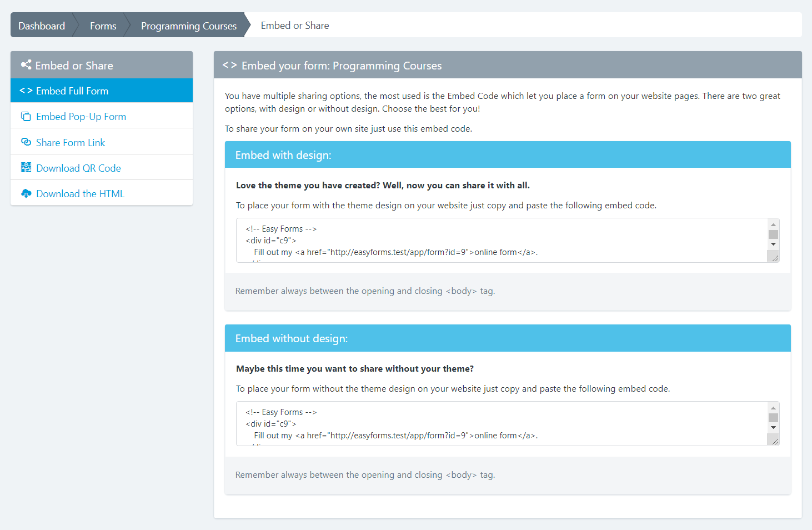Click the QR code icon in sidebar
Screen dimensions: 812x530
click(26, 168)
